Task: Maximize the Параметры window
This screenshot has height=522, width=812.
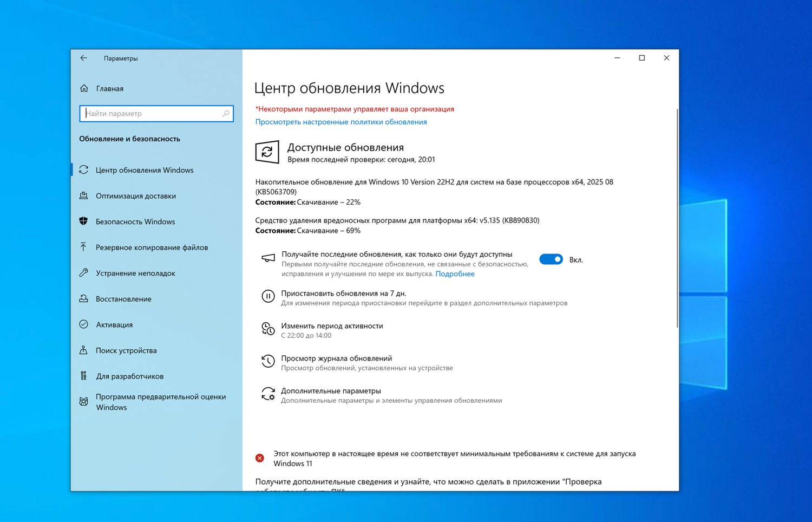Action: click(x=642, y=58)
